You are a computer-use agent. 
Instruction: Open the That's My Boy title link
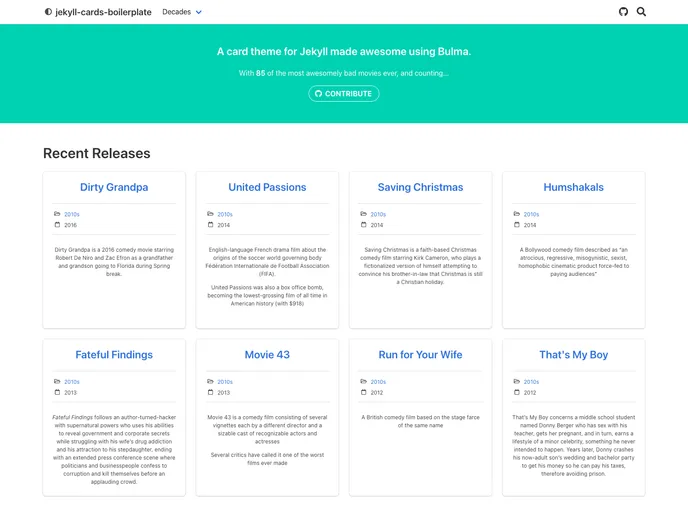coord(573,355)
